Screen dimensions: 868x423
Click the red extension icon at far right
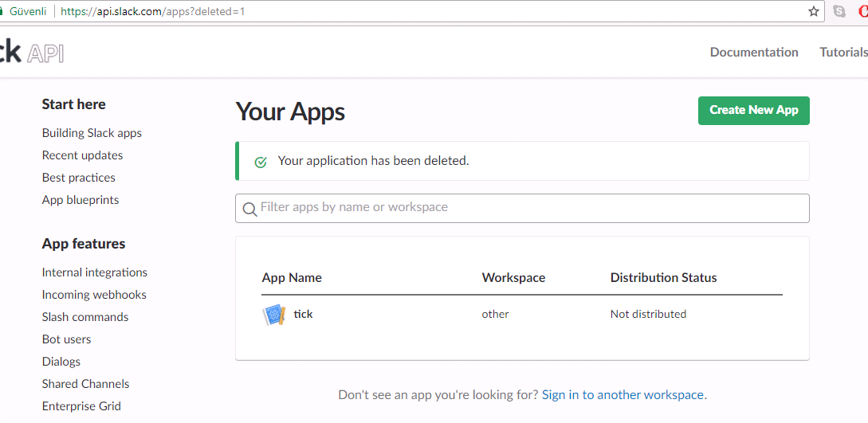(863, 12)
